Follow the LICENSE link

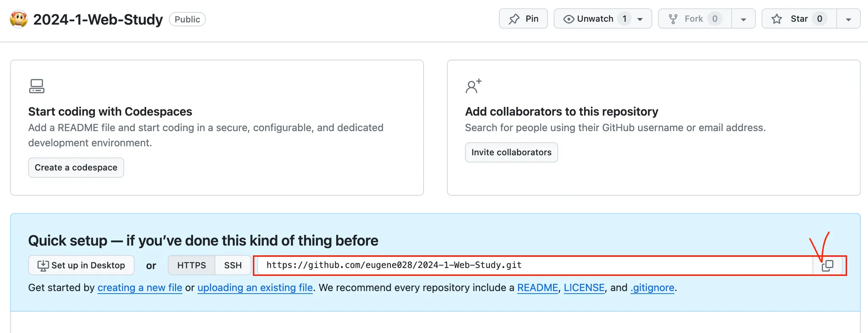pos(584,288)
